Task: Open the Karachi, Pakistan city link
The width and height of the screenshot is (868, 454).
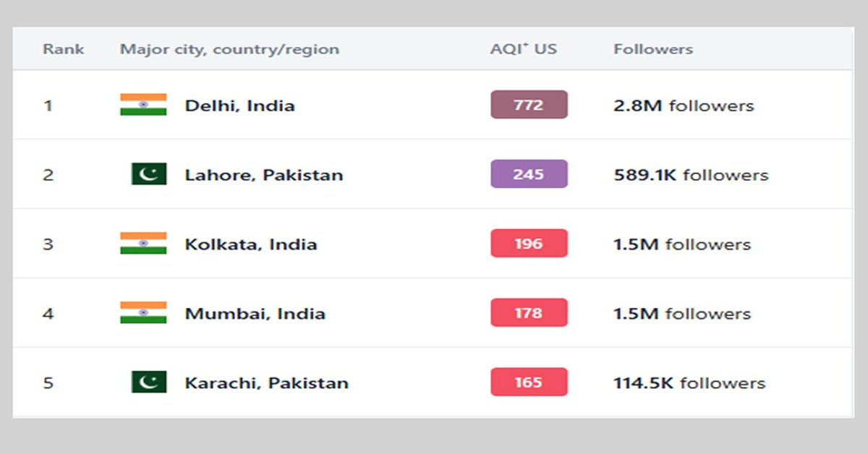Action: pos(266,383)
